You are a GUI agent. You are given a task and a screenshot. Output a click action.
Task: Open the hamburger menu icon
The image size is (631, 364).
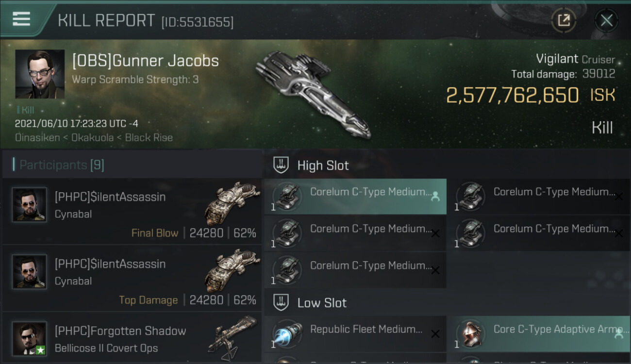21,19
